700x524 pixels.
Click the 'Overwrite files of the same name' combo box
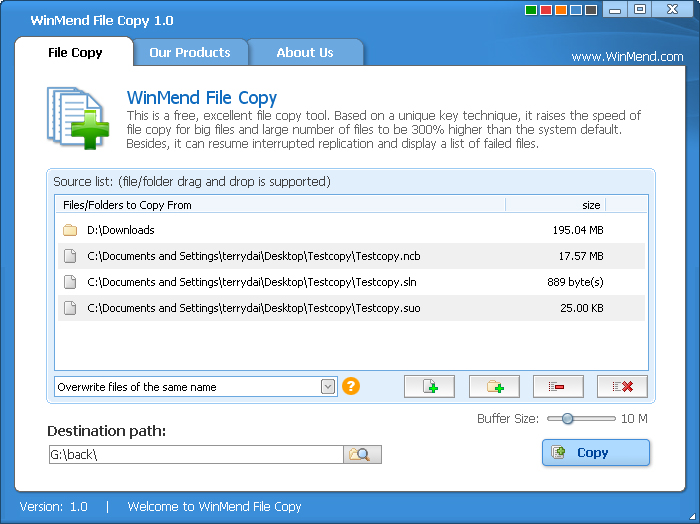pyautogui.click(x=196, y=387)
